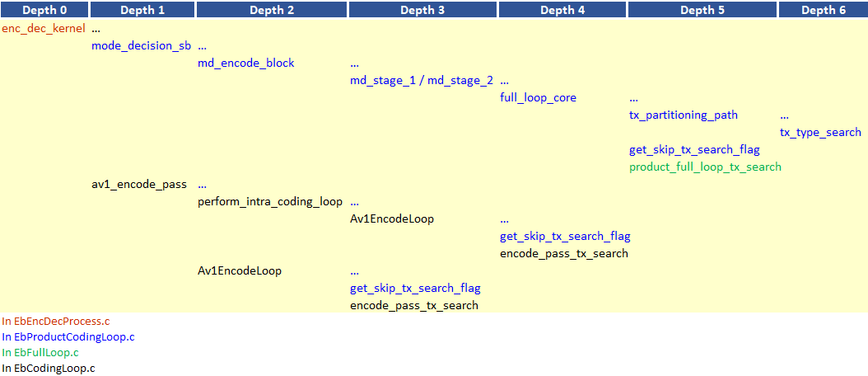Select Av1EncodeLoop in the Depth 3 column
Viewport: 868px width, 376px height.
coord(392,219)
